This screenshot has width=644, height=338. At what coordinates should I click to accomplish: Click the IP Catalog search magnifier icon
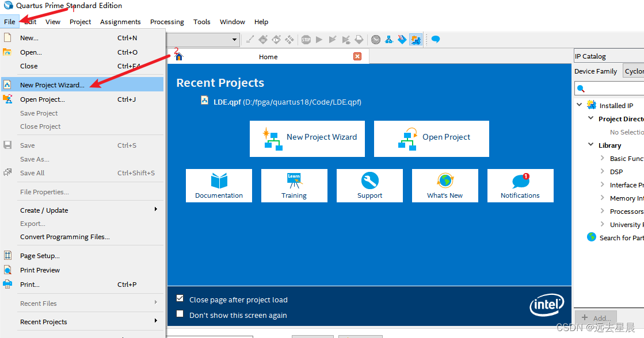click(x=581, y=88)
